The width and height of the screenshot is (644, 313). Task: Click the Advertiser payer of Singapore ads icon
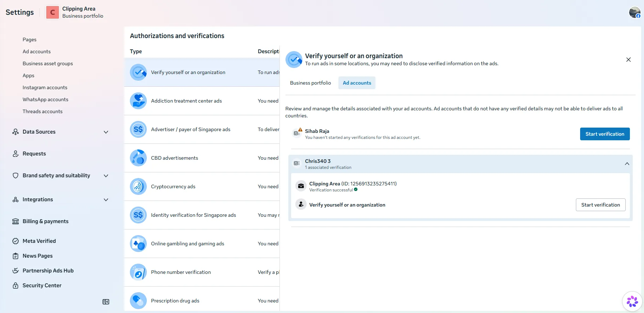(x=138, y=129)
